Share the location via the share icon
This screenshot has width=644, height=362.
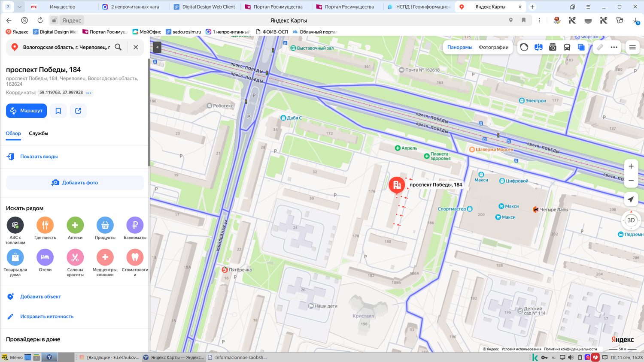pyautogui.click(x=78, y=111)
